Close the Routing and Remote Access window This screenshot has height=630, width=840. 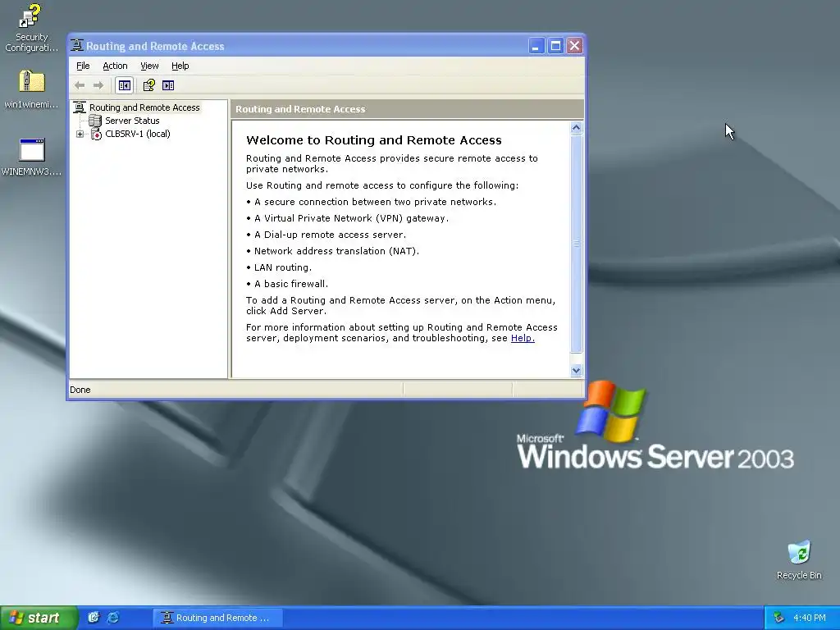pyautogui.click(x=574, y=46)
